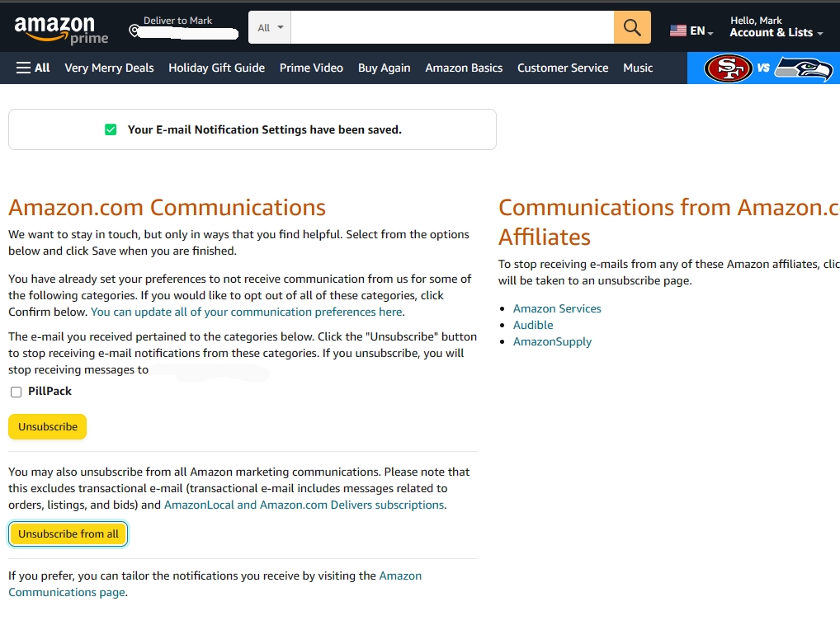Image resolution: width=840 pixels, height=639 pixels.
Task: Check the PillPack checkbox
Action: tap(16, 392)
